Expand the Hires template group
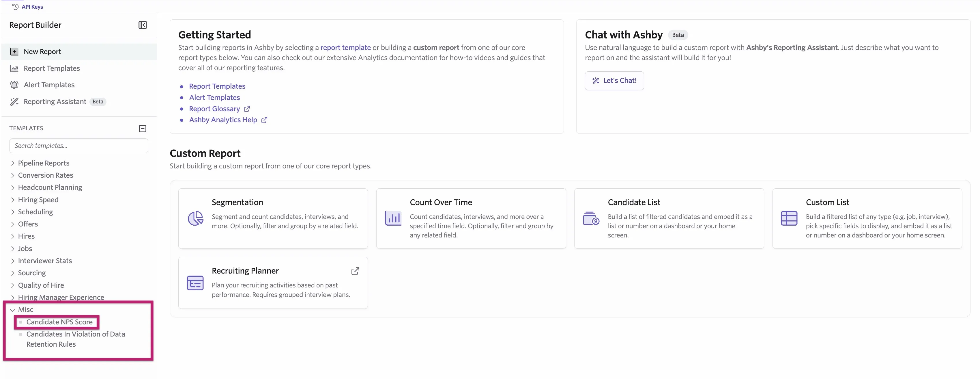The height and width of the screenshot is (379, 980). coord(13,237)
